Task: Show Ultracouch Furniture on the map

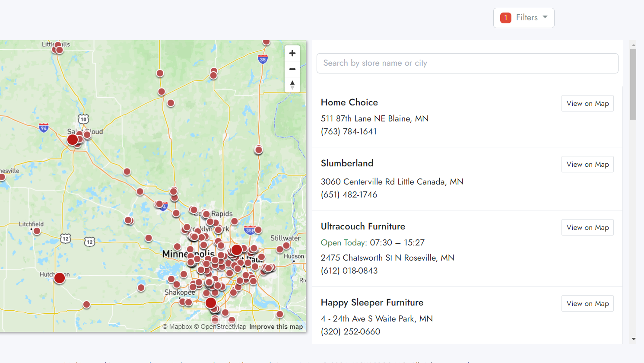Action: 587,228
